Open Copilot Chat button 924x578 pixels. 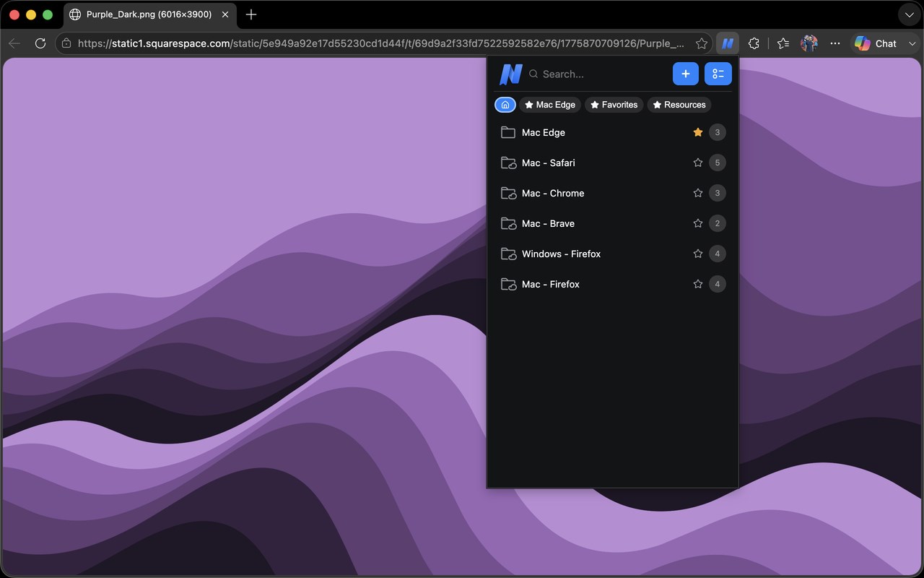point(875,43)
